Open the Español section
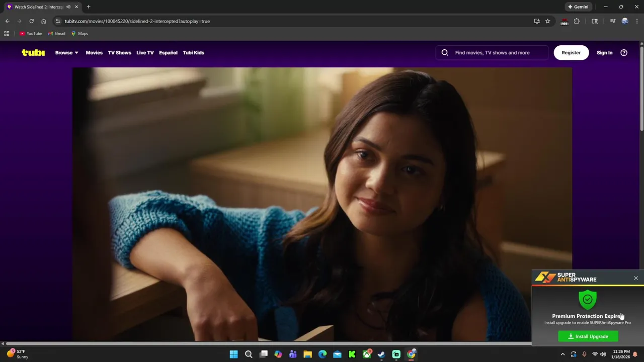 [168, 52]
